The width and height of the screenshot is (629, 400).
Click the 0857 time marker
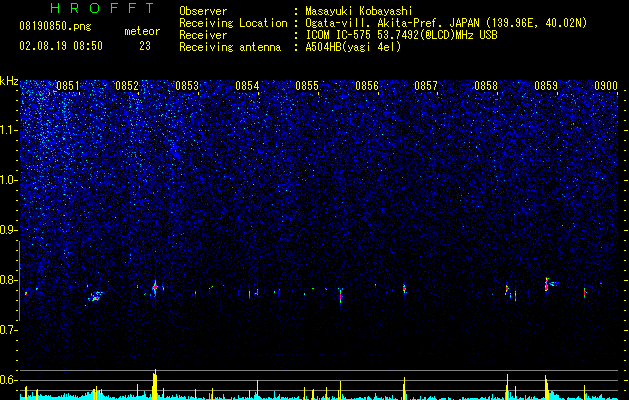point(426,86)
